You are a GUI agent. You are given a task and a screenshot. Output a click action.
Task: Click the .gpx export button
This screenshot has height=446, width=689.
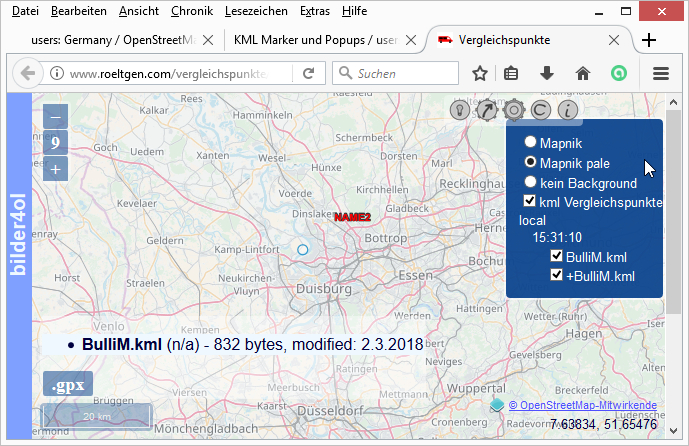[68, 384]
